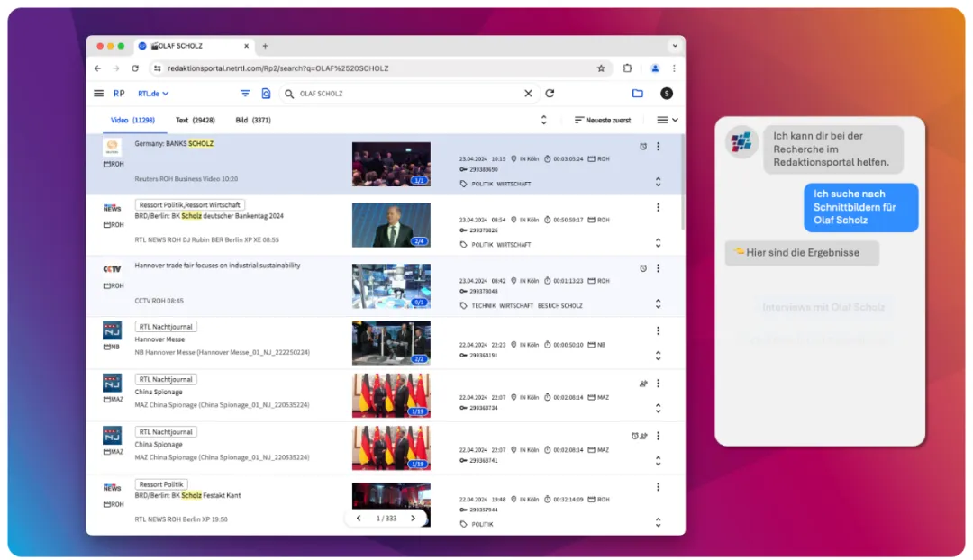
Task: Click the 'Interviews mit Olaf Scholz' suggestion
Action: (823, 308)
